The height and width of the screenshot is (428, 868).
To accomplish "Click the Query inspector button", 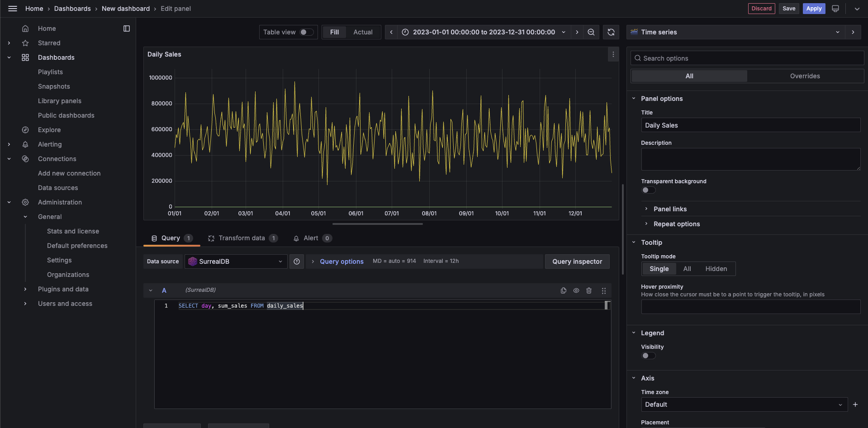I will (577, 261).
